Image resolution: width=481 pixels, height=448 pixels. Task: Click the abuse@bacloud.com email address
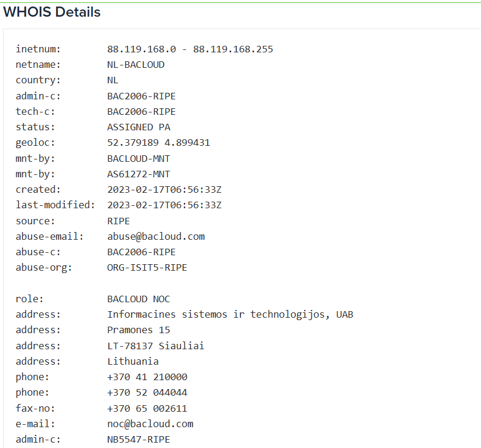point(156,236)
